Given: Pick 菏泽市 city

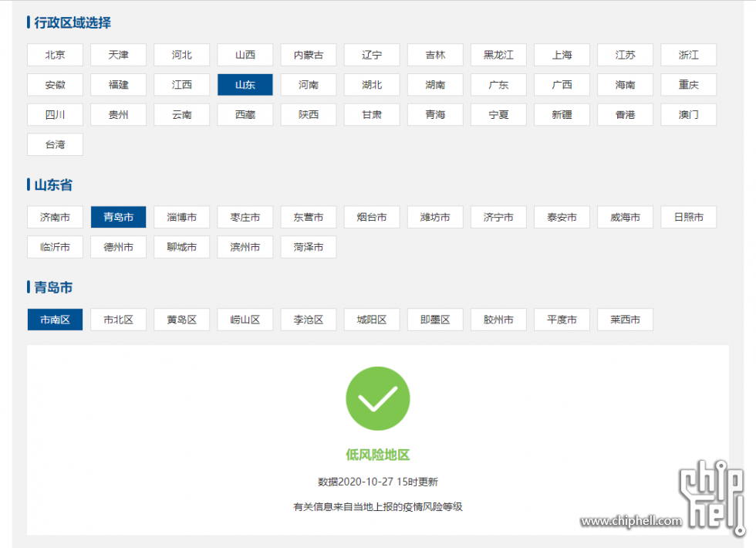Looking at the screenshot, I should [309, 247].
